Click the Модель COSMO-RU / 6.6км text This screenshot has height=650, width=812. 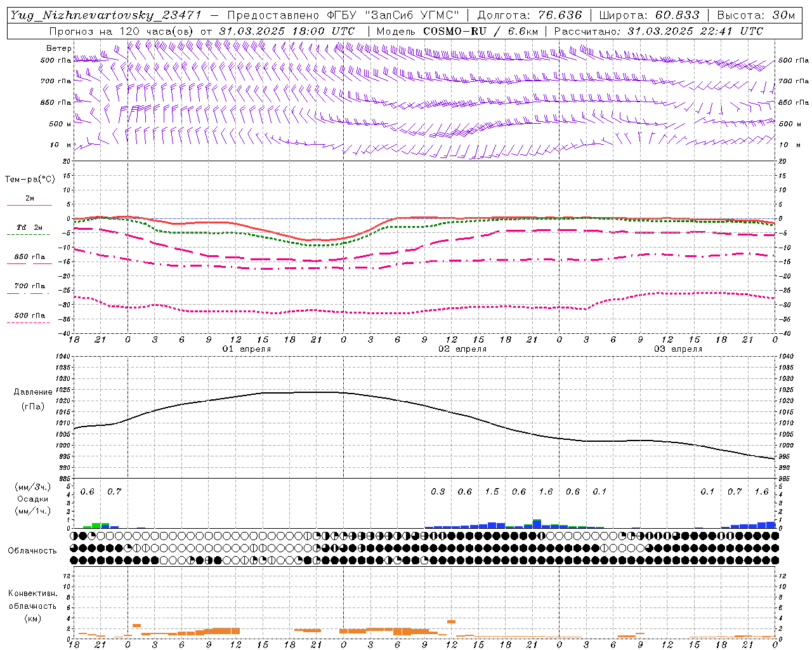point(457,31)
